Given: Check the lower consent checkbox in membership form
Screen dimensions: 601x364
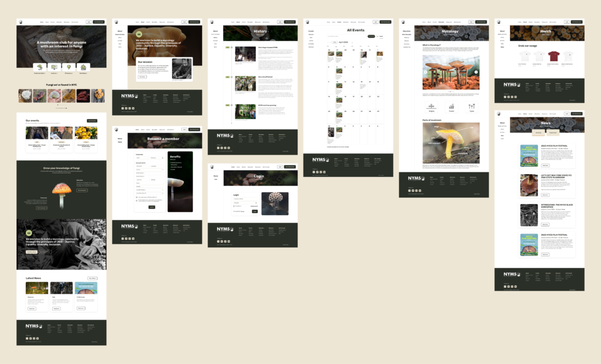Looking at the screenshot, I should 137,200.
